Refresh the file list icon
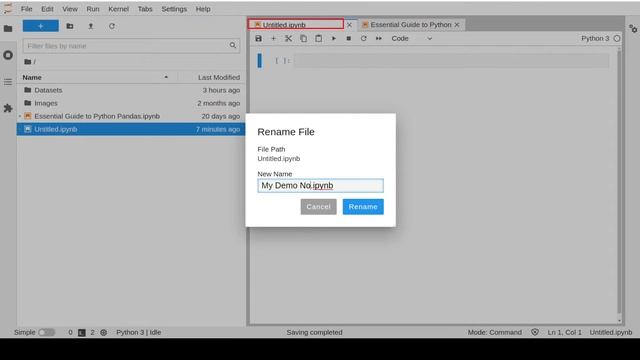 (111, 26)
